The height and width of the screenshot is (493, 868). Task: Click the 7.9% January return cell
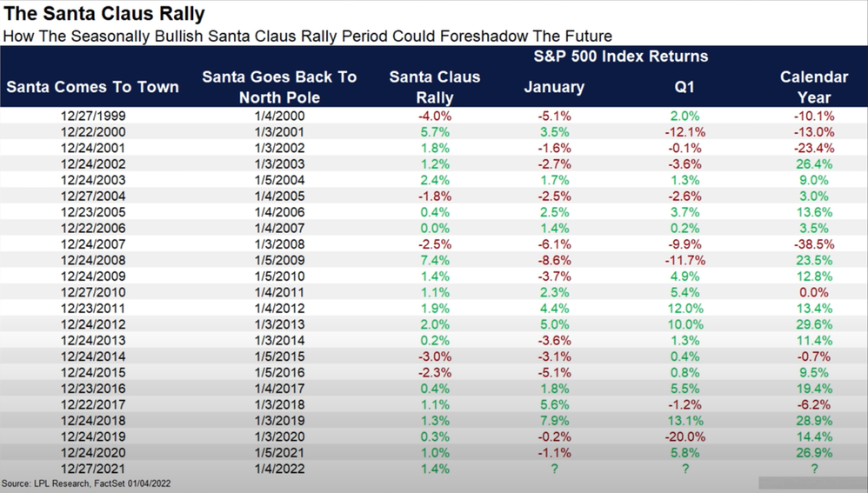(554, 421)
